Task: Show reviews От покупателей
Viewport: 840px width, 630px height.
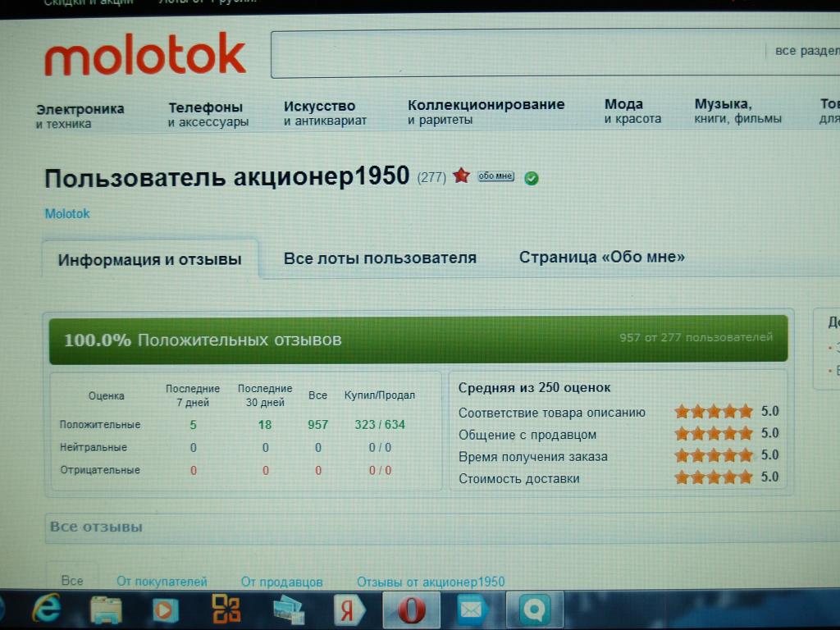Action: 162,582
